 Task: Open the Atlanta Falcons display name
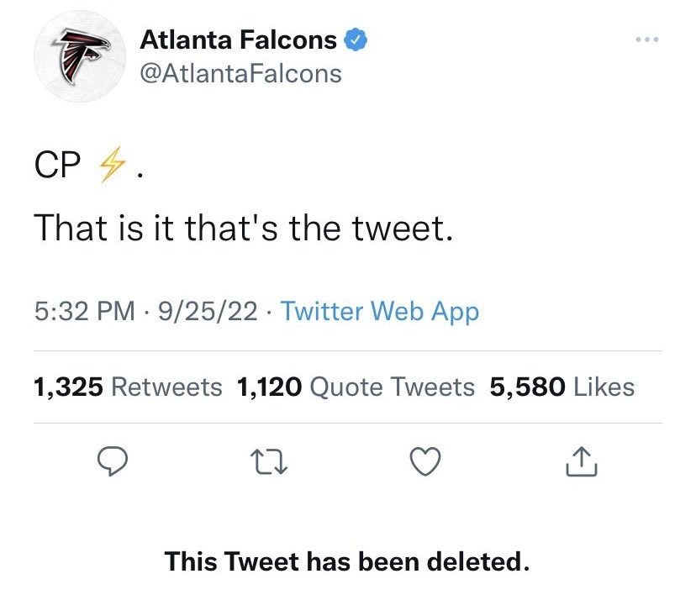point(238,39)
